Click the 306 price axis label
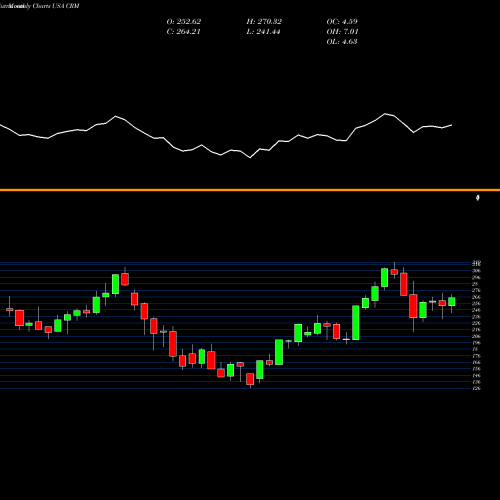The image size is (500, 500). coord(476,271)
